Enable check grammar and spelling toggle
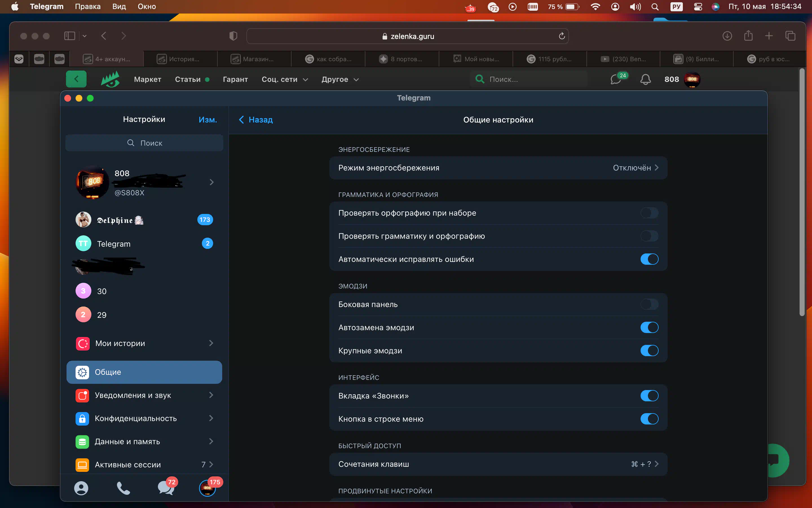This screenshot has width=812, height=508. pos(649,236)
